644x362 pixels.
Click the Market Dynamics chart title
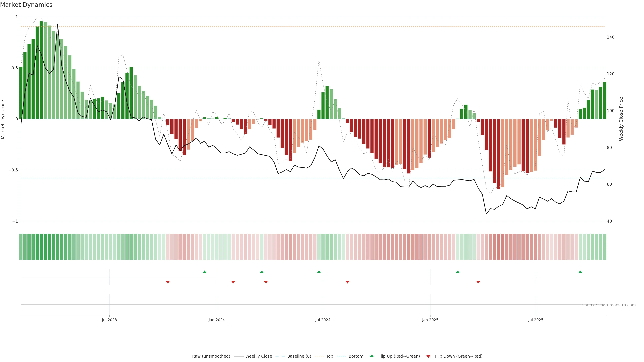coord(26,5)
